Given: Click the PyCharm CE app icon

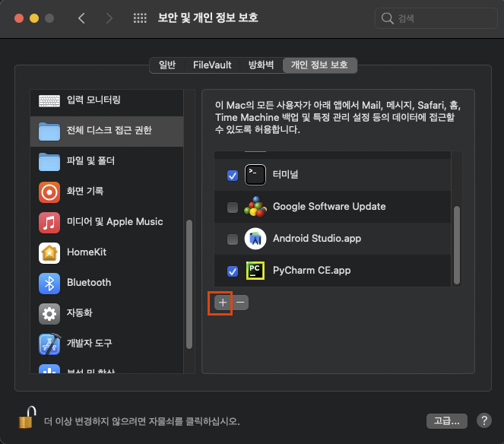Looking at the screenshot, I should coord(255,271).
